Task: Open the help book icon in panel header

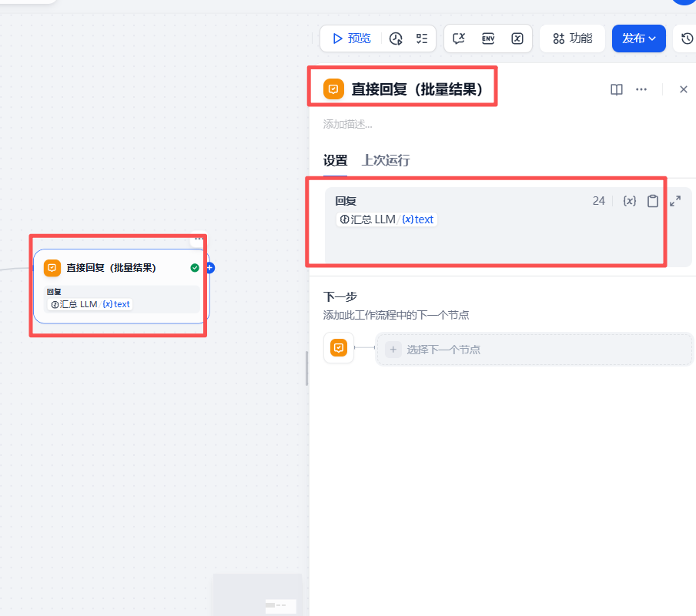Action: (x=617, y=89)
